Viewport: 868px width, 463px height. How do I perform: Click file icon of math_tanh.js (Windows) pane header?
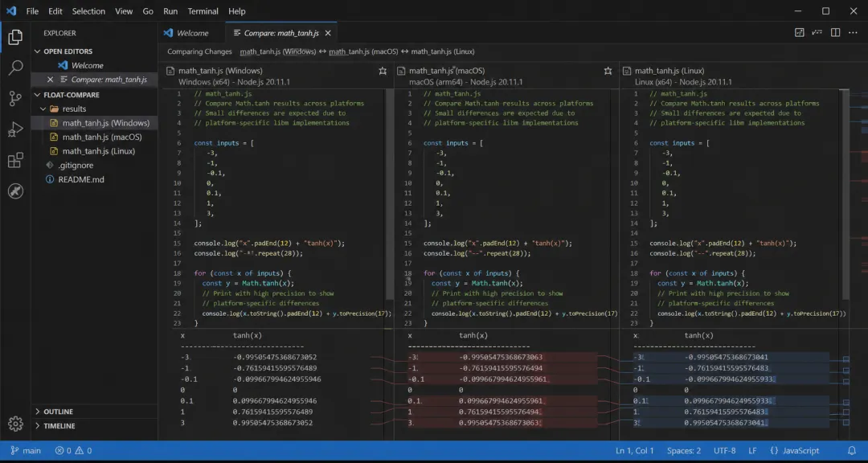point(170,71)
